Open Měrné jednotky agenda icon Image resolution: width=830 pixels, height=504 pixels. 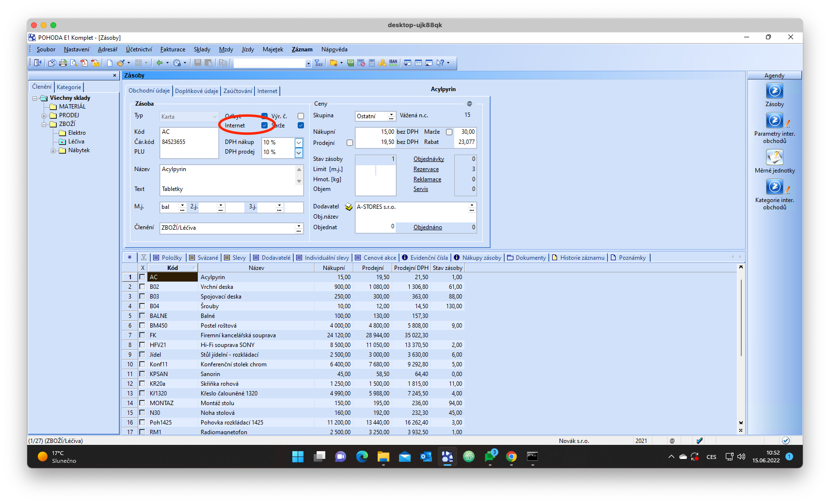pos(774,157)
